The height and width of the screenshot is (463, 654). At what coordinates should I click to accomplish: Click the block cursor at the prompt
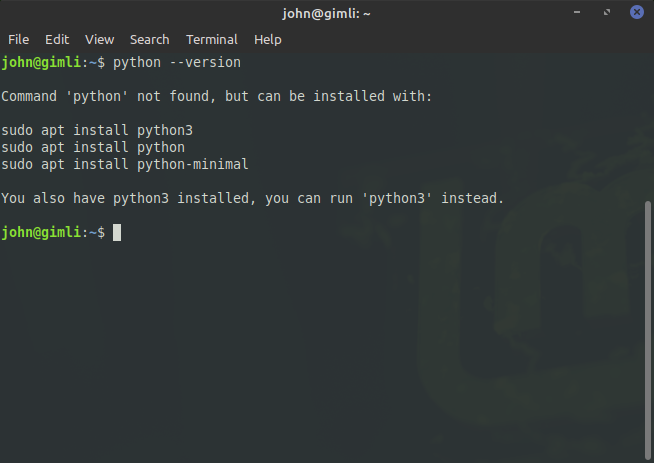click(117, 232)
